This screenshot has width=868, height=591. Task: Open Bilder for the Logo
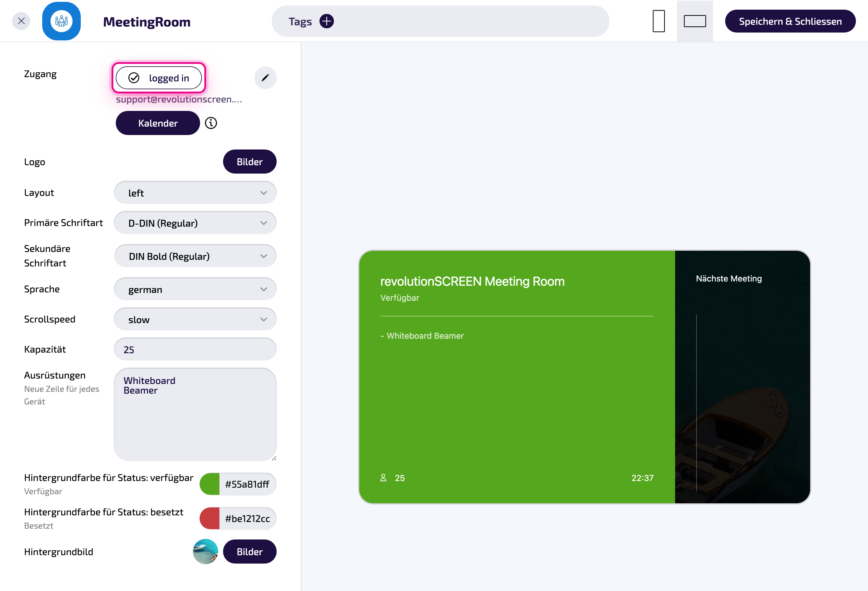250,162
